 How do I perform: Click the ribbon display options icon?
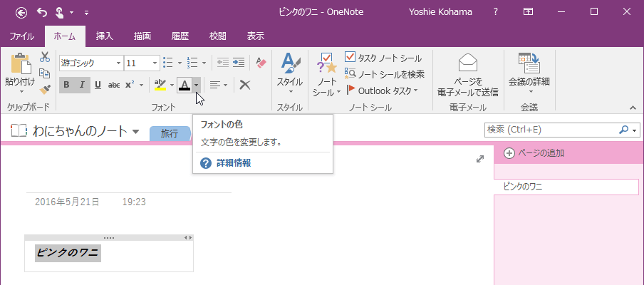(528, 12)
